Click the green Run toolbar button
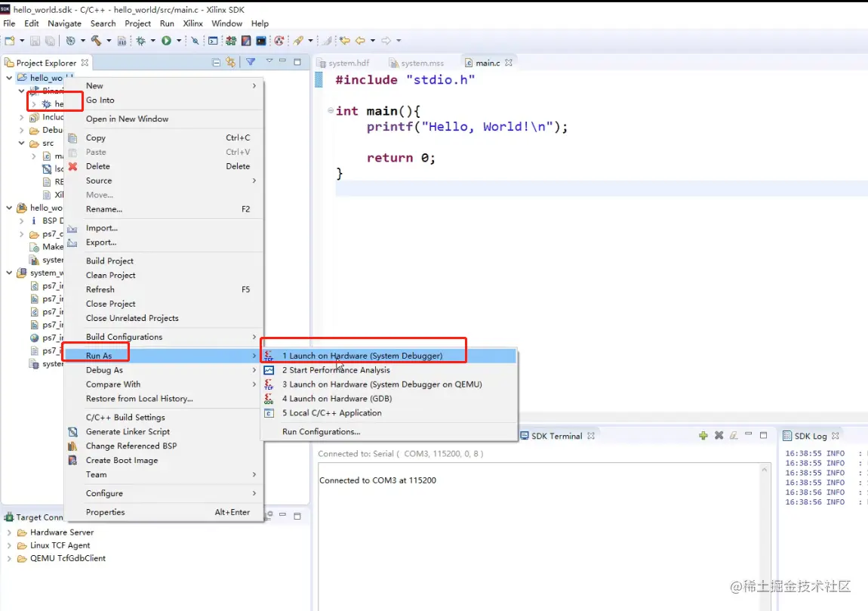The height and width of the screenshot is (611, 868). [x=166, y=41]
